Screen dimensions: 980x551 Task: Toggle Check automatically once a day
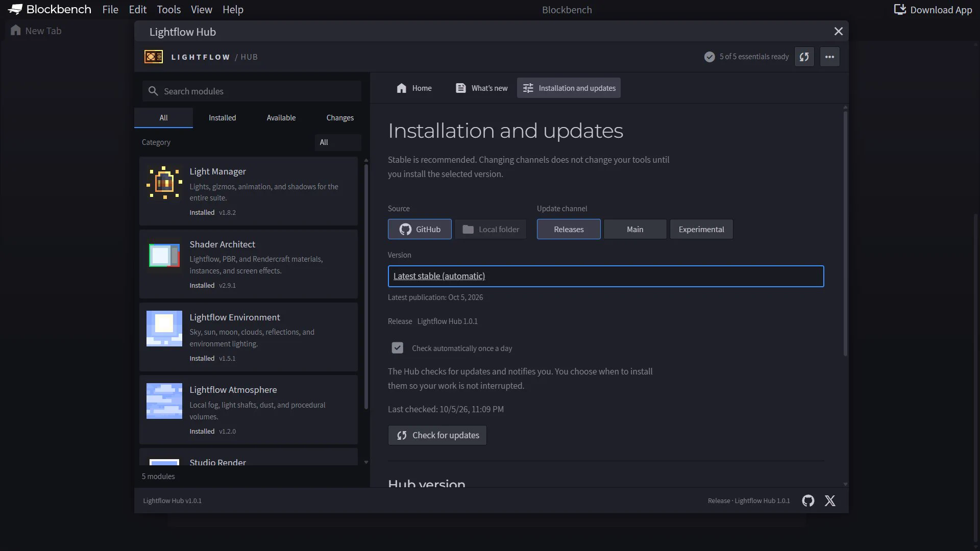(397, 348)
